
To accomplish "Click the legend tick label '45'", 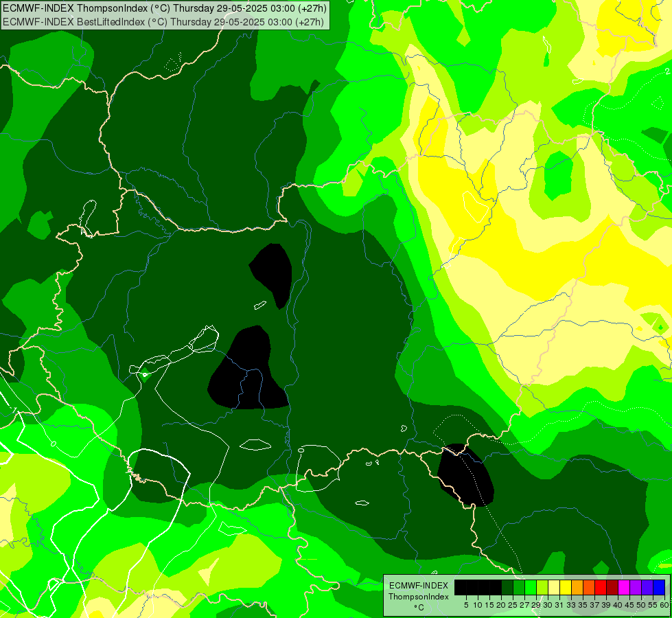I will coord(629,605).
